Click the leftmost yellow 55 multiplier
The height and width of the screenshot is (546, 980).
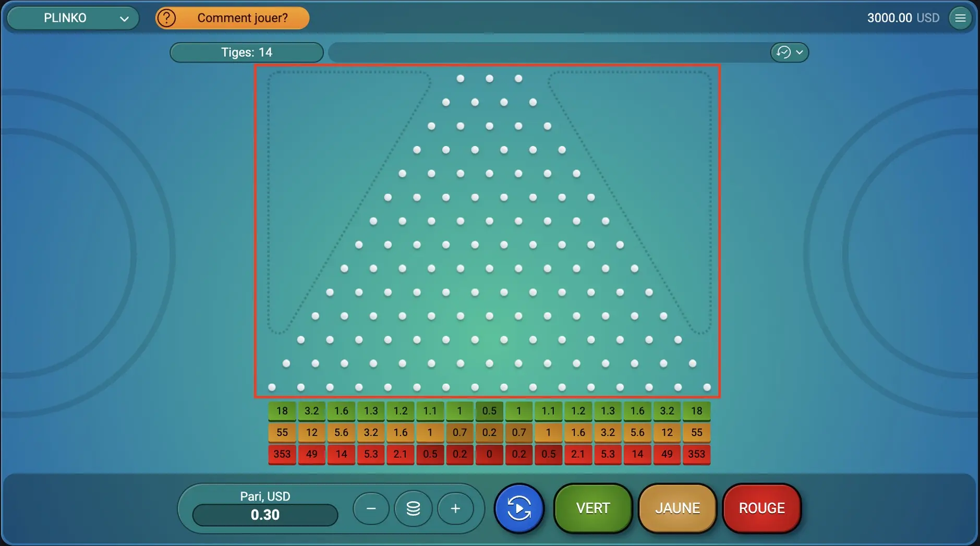[x=282, y=432]
